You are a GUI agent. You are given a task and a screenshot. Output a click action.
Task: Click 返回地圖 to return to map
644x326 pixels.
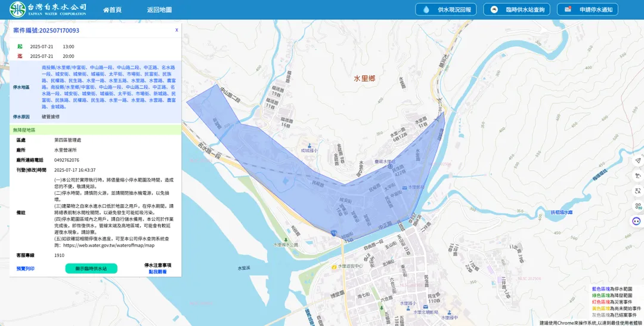159,10
